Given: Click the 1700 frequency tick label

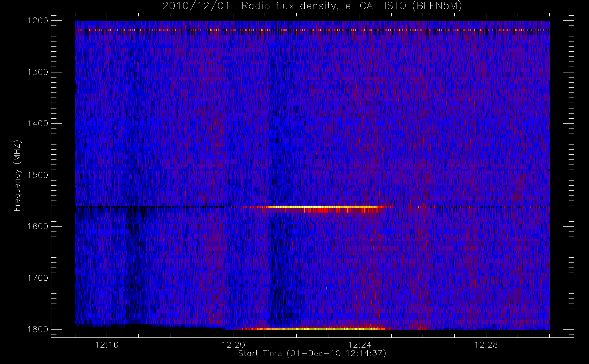Looking at the screenshot, I should tap(38, 278).
